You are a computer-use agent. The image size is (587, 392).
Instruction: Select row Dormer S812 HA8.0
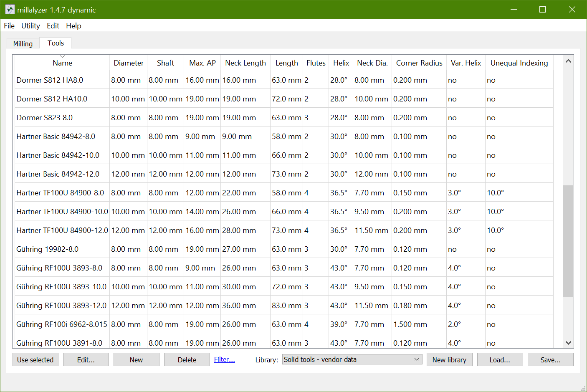[284, 80]
